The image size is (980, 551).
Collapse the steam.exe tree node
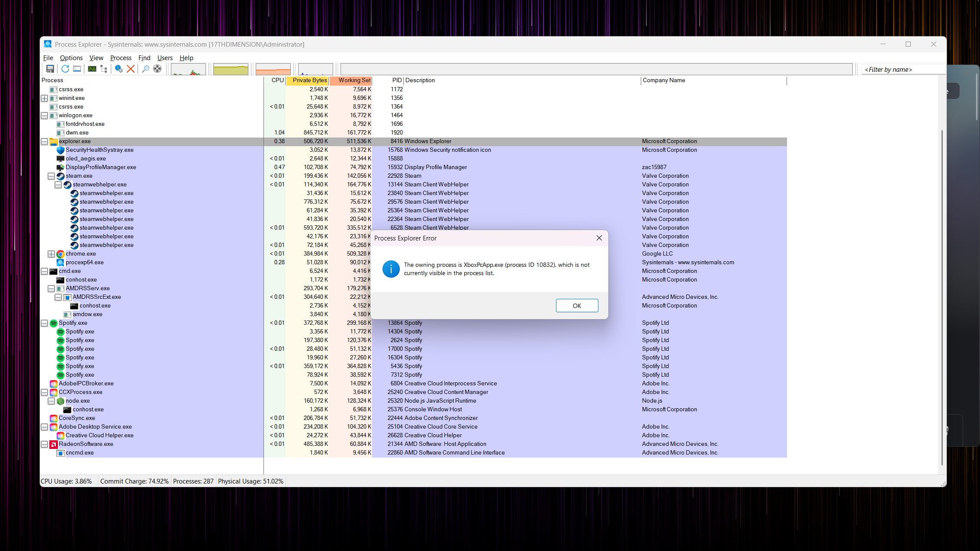(51, 176)
